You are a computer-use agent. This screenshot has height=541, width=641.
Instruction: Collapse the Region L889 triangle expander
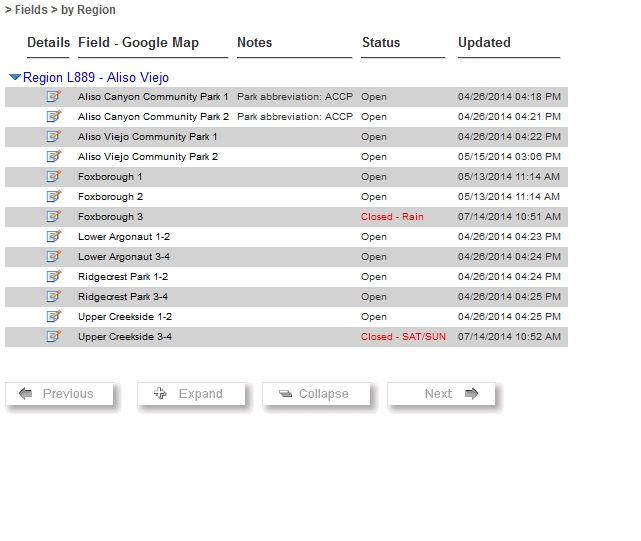[x=15, y=77]
